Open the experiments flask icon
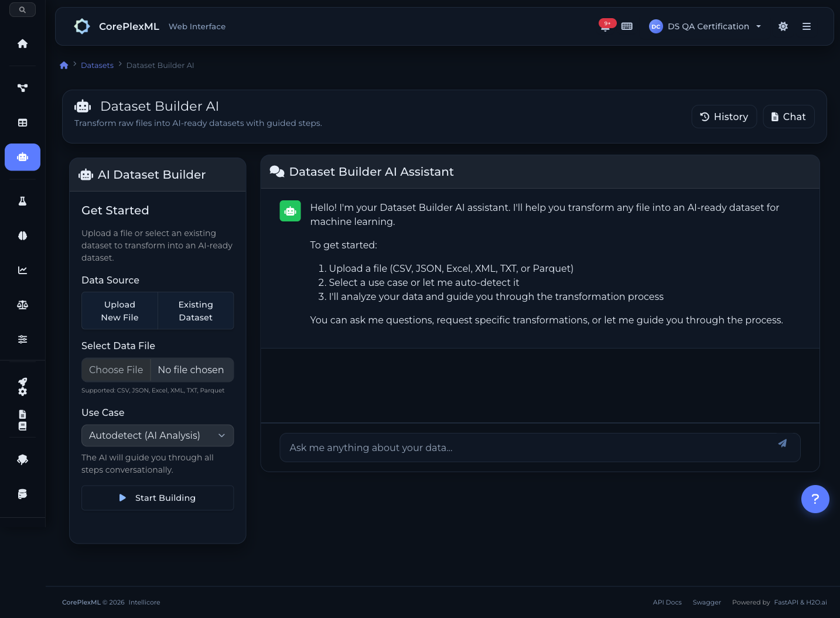 pyautogui.click(x=22, y=200)
